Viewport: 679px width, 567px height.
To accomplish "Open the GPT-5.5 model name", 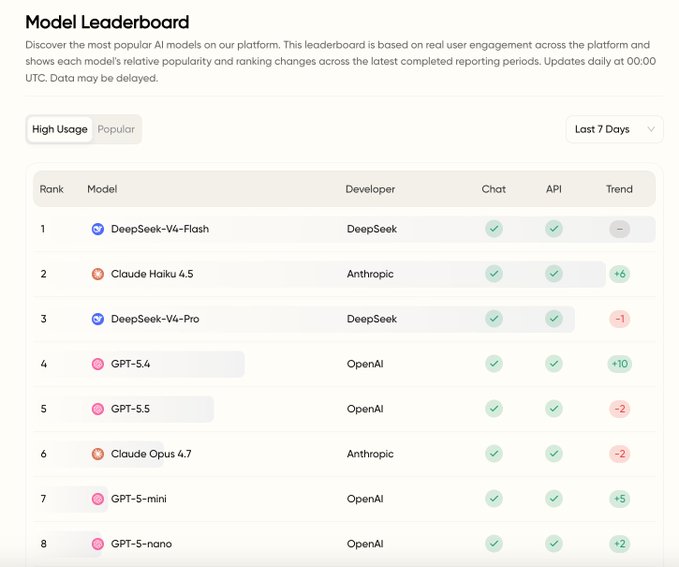I will (x=130, y=409).
